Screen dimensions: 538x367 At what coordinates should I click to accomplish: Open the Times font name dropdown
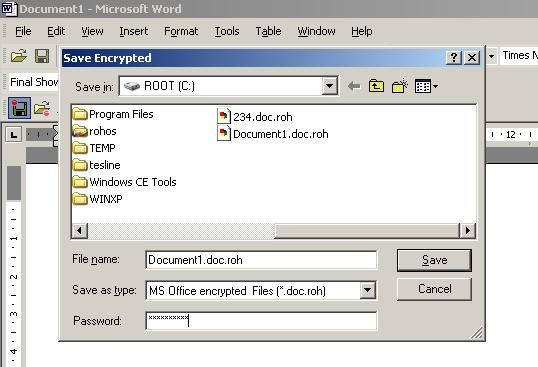519,56
